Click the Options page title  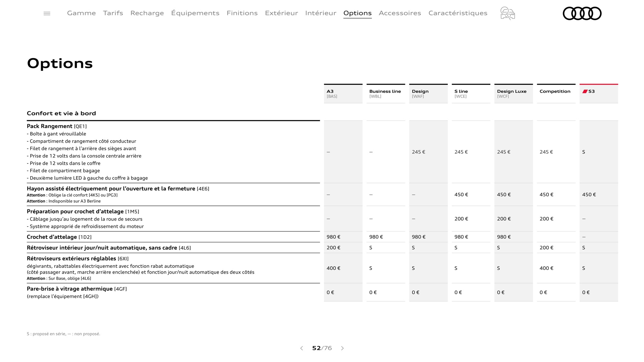[x=60, y=63]
